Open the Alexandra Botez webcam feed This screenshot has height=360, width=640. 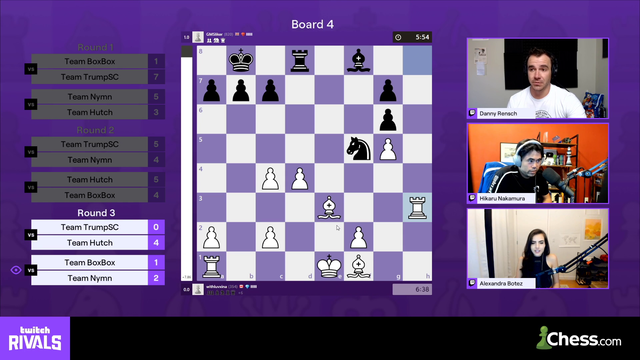click(x=538, y=249)
